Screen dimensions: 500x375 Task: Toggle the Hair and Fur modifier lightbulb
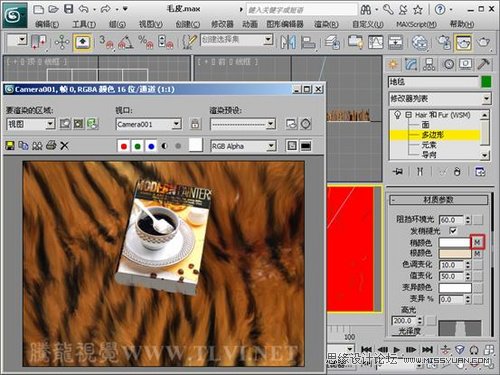[x=397, y=115]
